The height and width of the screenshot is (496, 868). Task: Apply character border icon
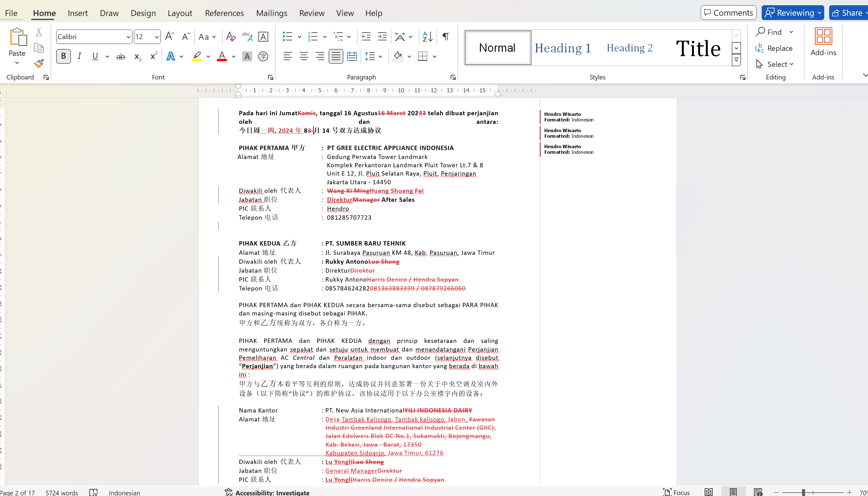pyautogui.click(x=263, y=36)
